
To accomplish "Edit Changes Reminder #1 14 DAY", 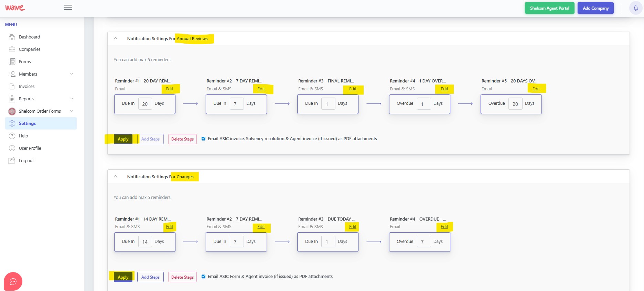I will (x=170, y=227).
